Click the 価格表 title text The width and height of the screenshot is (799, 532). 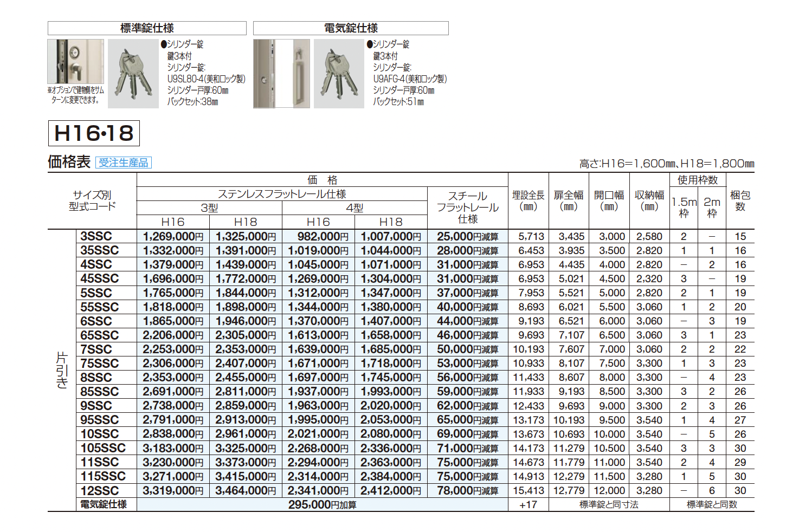coord(69,162)
